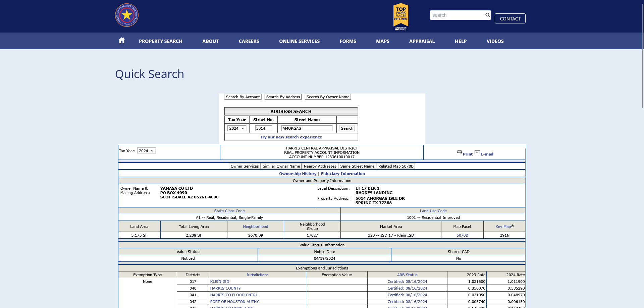Click Certified date in KLEIN ISD row
This screenshot has height=308, width=644.
407,282
